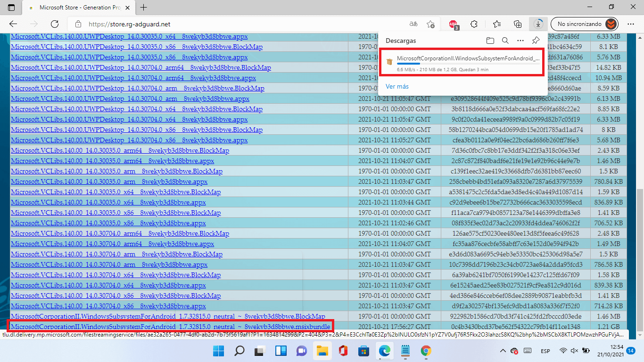Open Microsoft Store from taskbar
644x362 pixels.
[x=363, y=351]
